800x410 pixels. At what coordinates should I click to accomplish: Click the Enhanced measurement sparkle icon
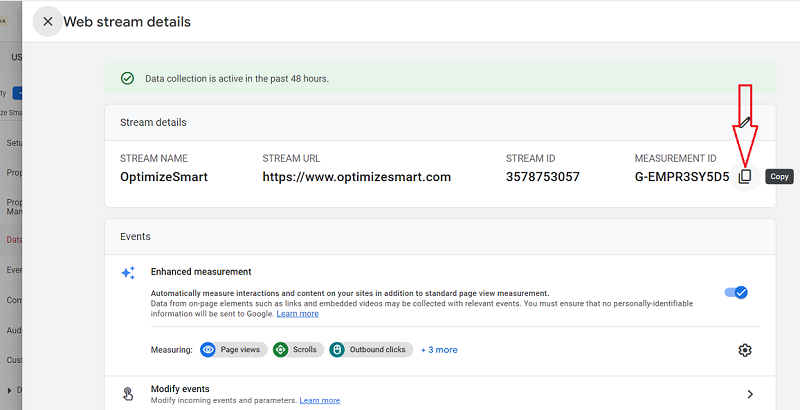[128, 272]
